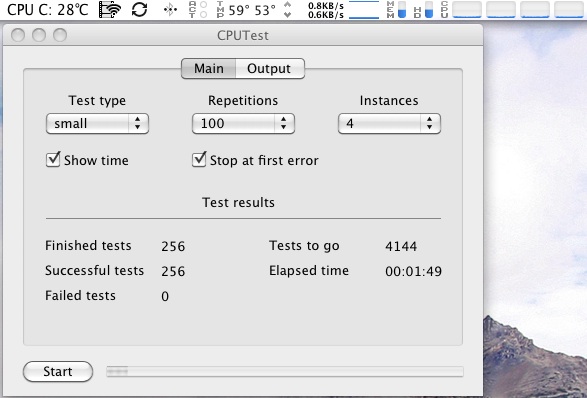587x398 pixels.
Task: Click the network speed 0.8KB/s readout
Action: 326,6
